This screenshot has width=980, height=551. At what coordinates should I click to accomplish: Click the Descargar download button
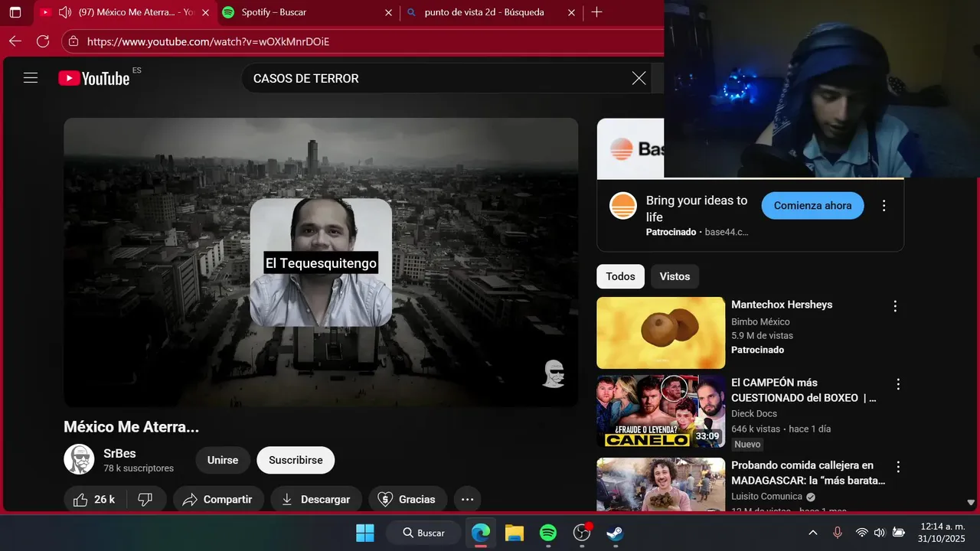click(x=315, y=499)
